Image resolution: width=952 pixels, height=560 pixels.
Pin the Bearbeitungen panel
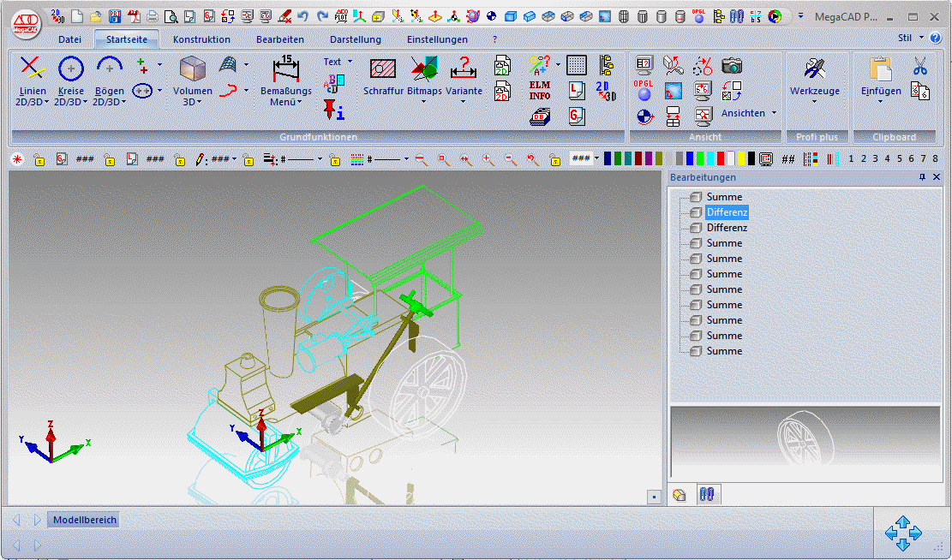(x=922, y=177)
